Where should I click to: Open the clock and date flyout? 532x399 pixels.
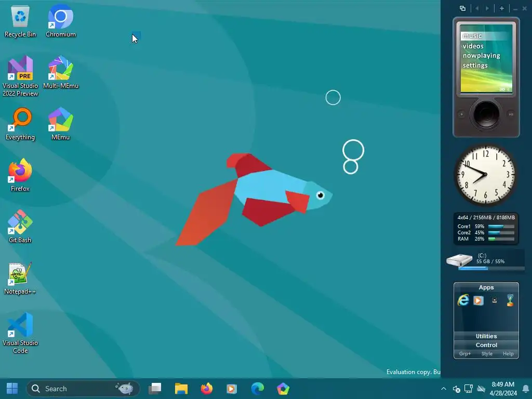503,389
